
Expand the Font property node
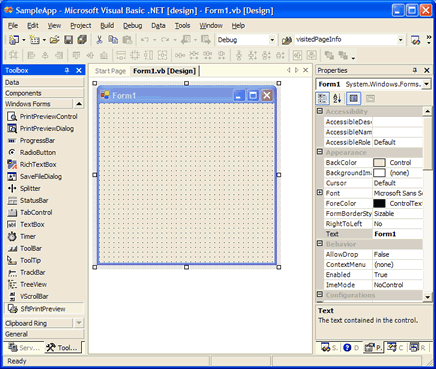coord(320,193)
